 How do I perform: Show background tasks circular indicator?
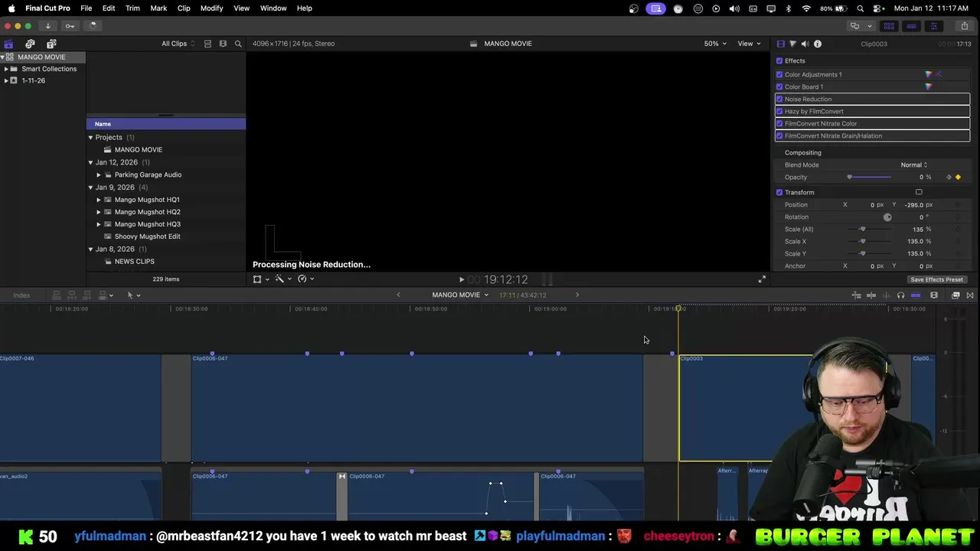click(92, 26)
